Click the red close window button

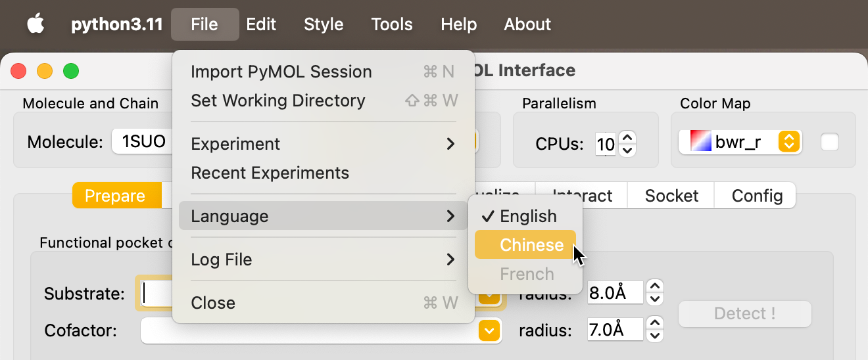[x=18, y=70]
